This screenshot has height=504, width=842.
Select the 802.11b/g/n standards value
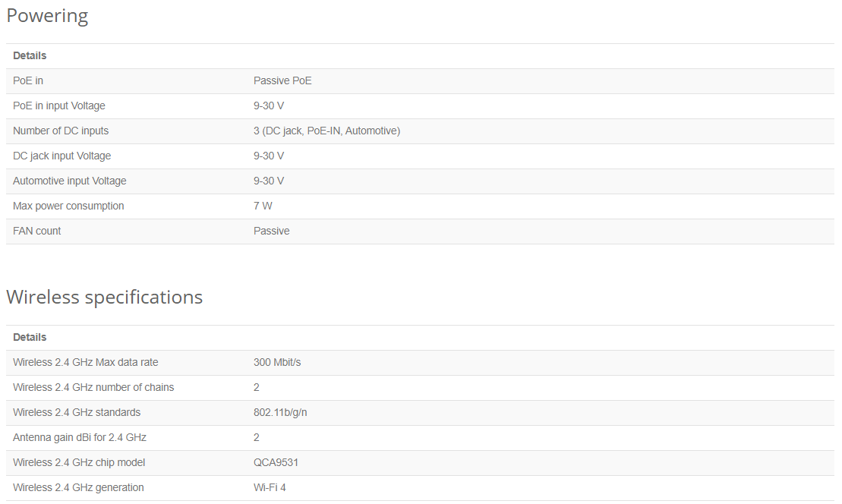tap(280, 412)
